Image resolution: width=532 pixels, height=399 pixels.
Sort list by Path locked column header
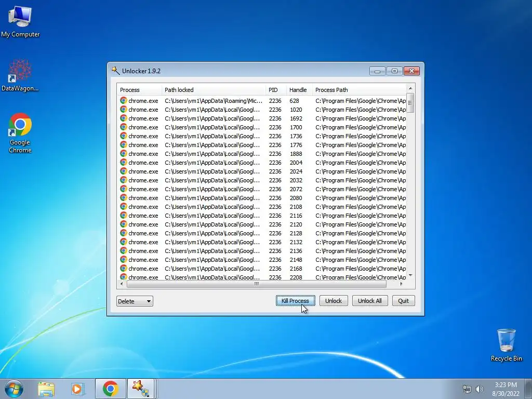click(x=214, y=90)
